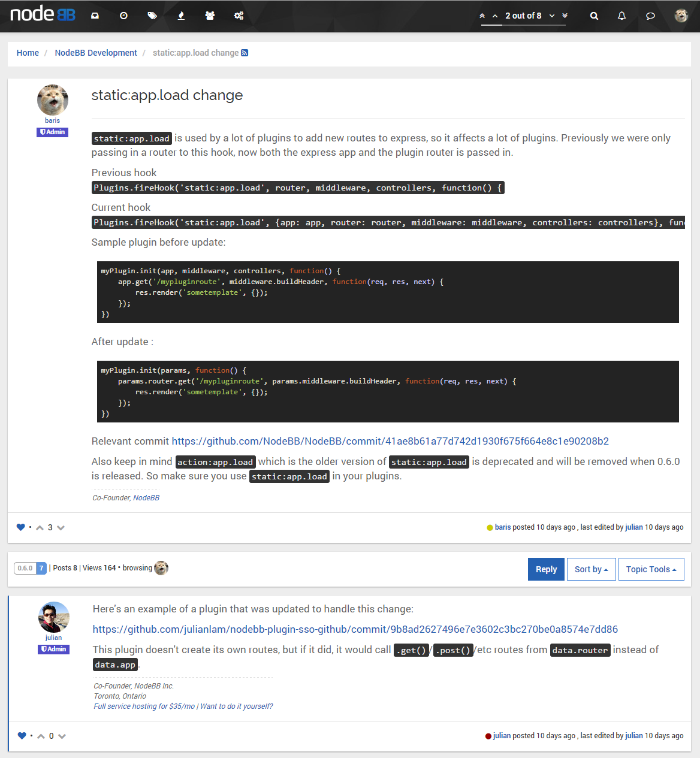
Task: Check notifications via the bell icon
Action: (621, 16)
